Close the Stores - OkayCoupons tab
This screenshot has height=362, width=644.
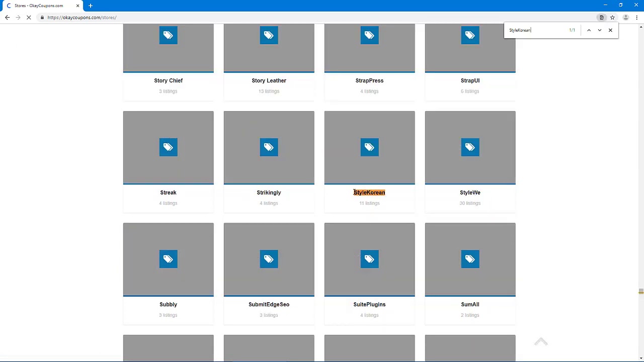[x=77, y=6]
